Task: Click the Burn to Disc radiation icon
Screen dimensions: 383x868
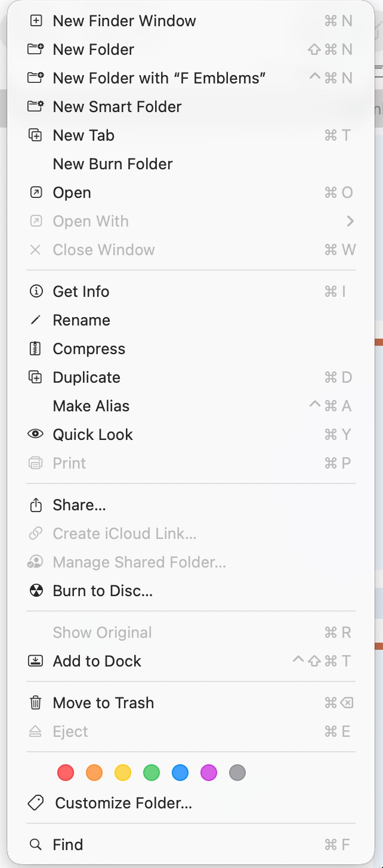Action: coord(36,591)
